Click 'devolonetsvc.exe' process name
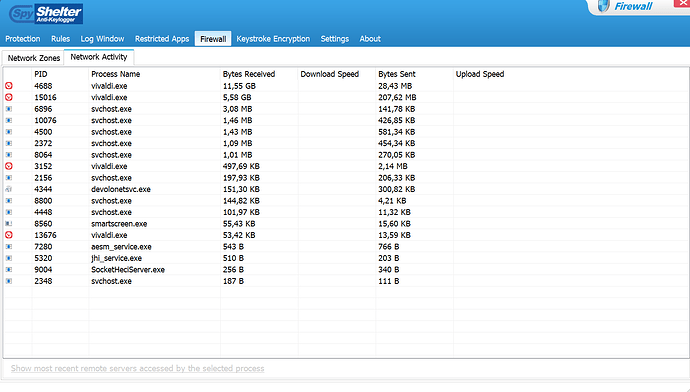 tap(121, 189)
